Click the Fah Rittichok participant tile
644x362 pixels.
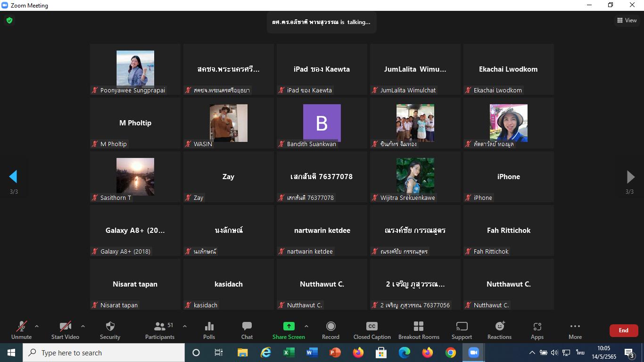pos(509,230)
